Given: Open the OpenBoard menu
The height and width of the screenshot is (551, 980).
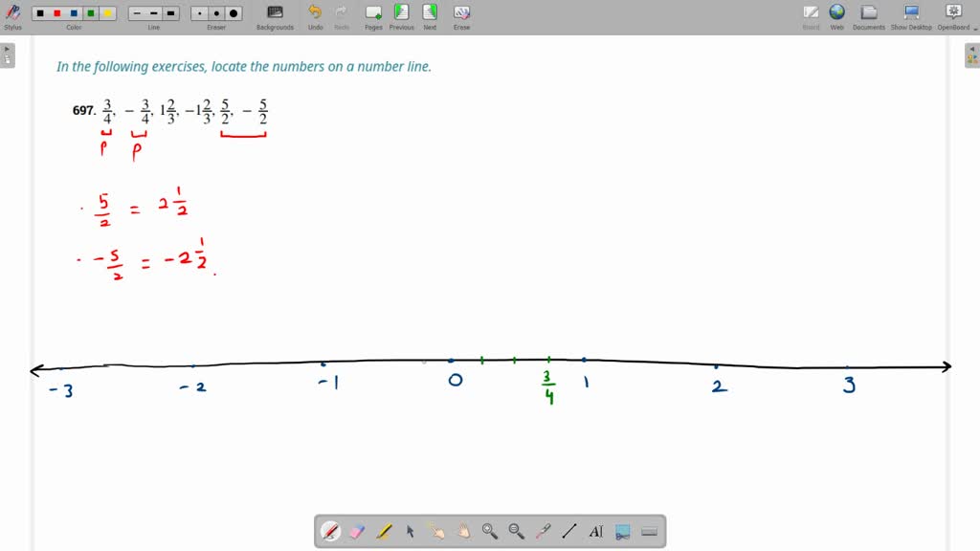Looking at the screenshot, I should point(953,15).
